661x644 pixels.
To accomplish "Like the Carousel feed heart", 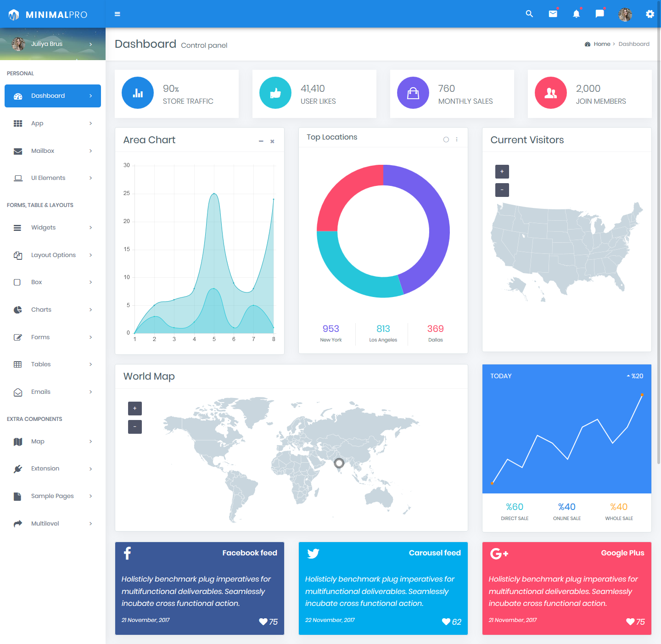I will [446, 622].
